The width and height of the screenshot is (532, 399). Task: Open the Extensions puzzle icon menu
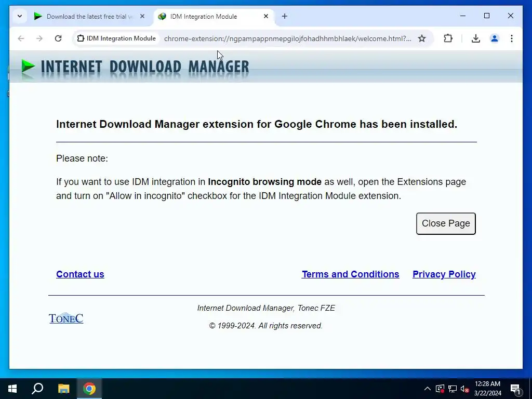448,38
